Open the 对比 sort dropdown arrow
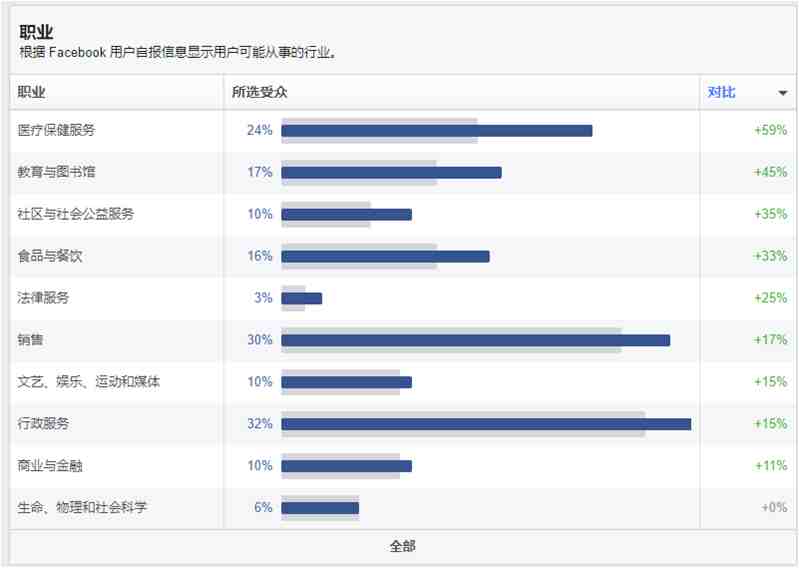Image resolution: width=799 pixels, height=568 pixels. coord(783,93)
